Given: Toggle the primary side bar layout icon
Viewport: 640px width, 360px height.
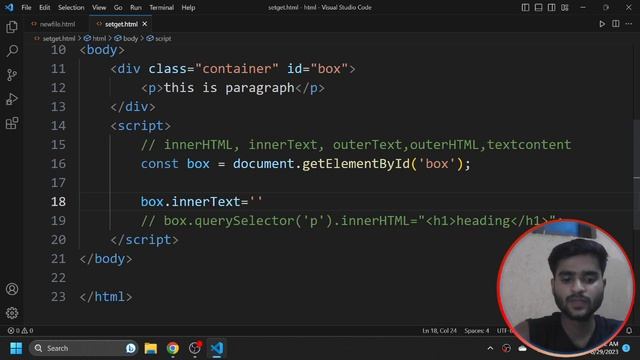Looking at the screenshot, I should coord(525,7).
